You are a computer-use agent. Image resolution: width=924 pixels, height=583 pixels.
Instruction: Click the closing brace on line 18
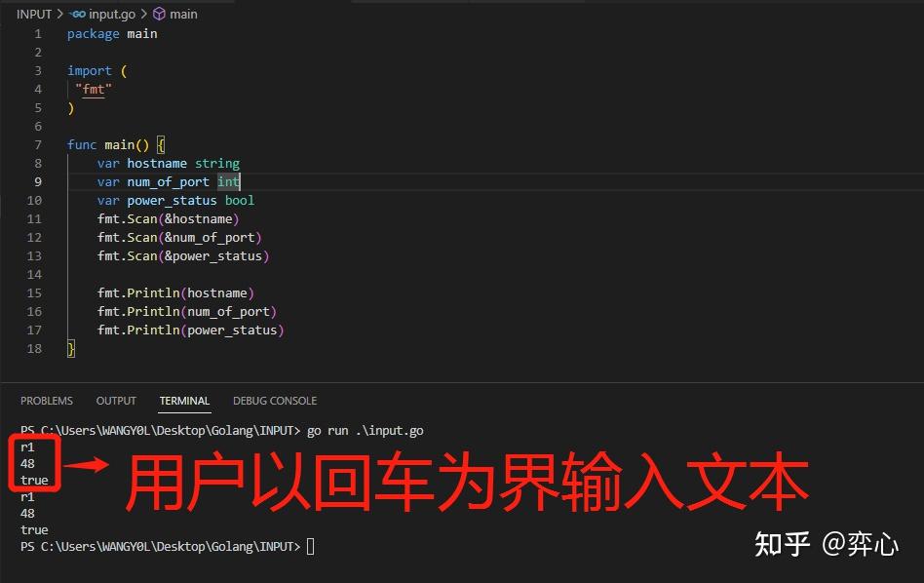[69, 348]
